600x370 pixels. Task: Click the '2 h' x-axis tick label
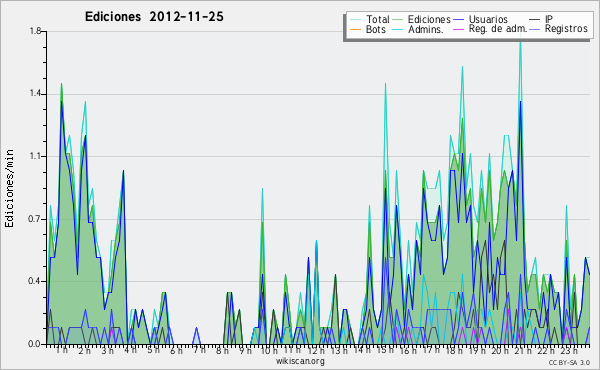click(x=85, y=350)
